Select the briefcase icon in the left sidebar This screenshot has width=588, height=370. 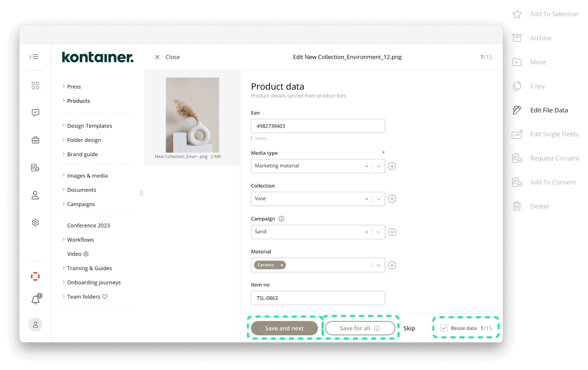click(x=35, y=140)
